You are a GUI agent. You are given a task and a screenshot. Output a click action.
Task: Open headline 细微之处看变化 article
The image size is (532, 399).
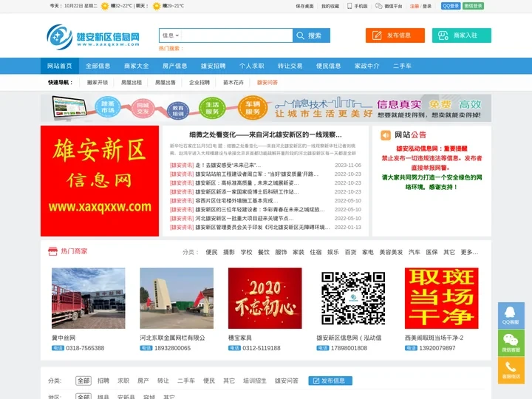click(265, 134)
